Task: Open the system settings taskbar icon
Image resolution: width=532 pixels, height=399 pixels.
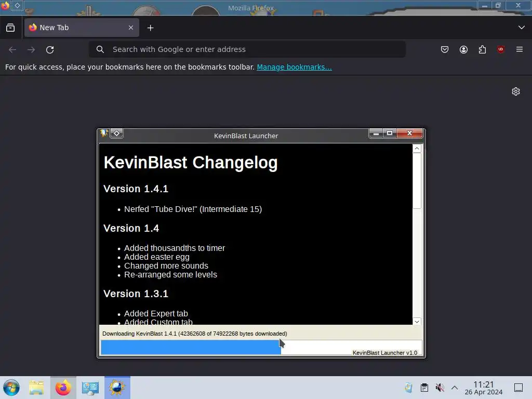Action: point(90,388)
